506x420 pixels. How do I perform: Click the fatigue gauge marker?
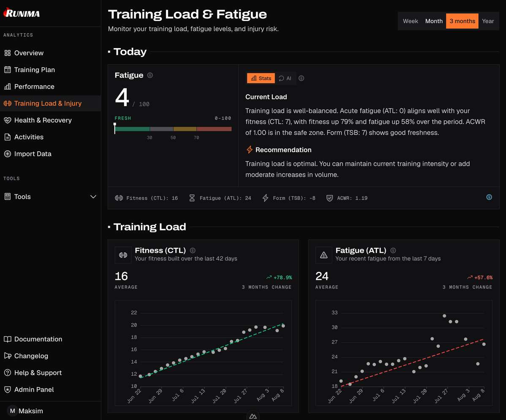click(x=114, y=128)
